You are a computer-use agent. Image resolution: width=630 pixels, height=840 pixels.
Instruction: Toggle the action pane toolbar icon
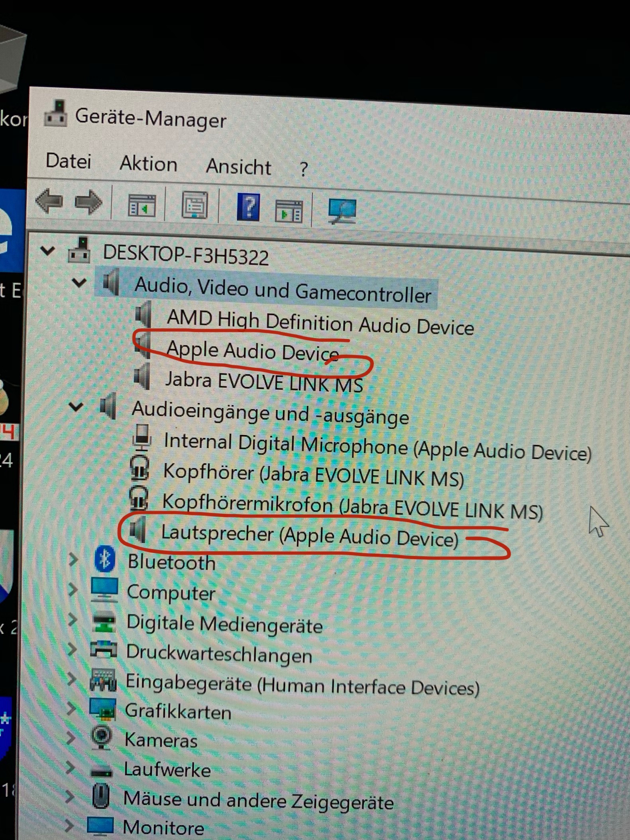(289, 211)
